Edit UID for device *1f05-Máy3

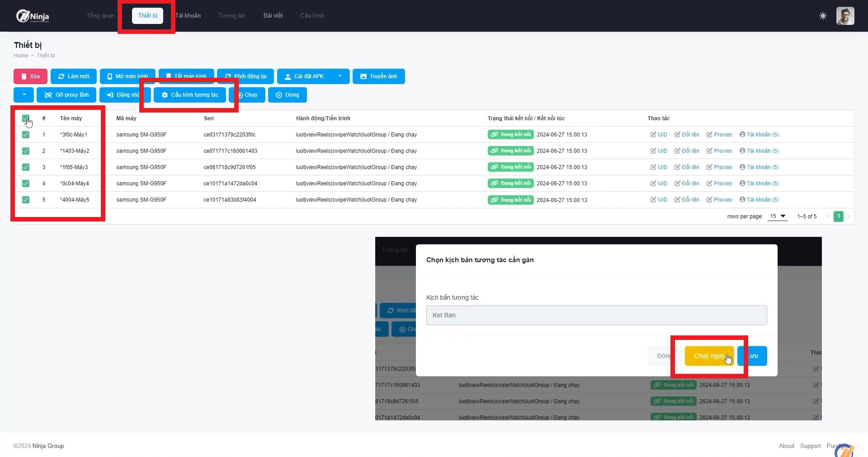(x=659, y=167)
